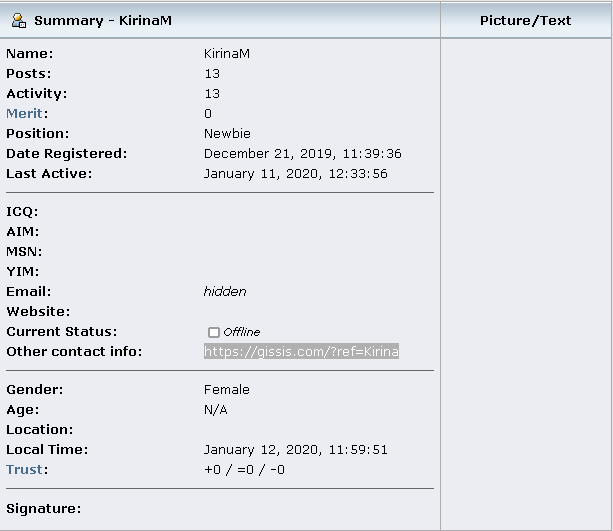Click the Newbie position value
The image size is (613, 531).
point(227,134)
